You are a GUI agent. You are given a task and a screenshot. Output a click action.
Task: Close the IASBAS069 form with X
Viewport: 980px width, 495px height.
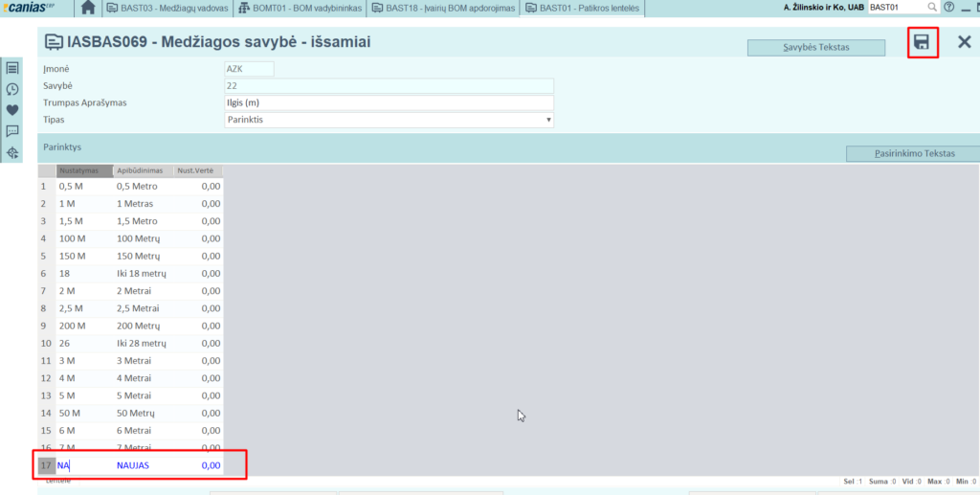[x=964, y=42]
